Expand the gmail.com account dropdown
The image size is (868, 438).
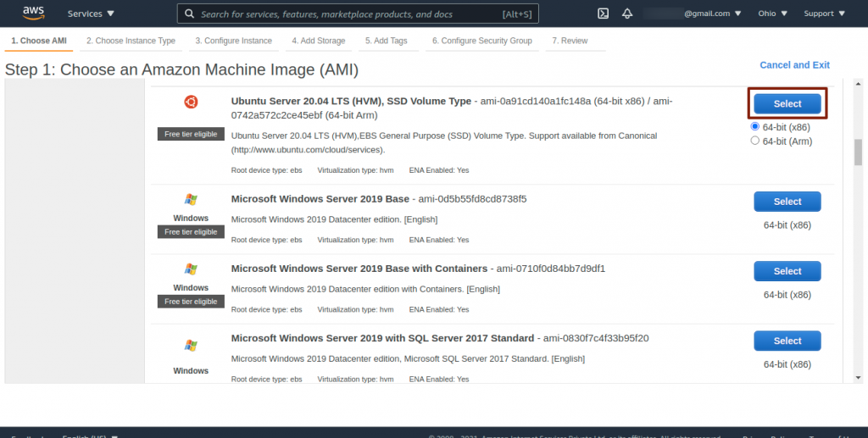pos(712,14)
